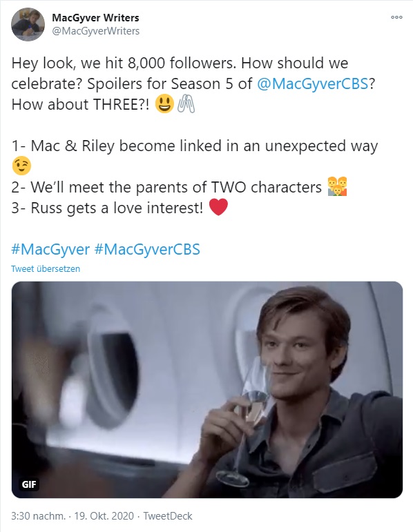Click the 3:30 nachm. timestamp
Viewport: 413px width, 532px height.
coord(38,516)
